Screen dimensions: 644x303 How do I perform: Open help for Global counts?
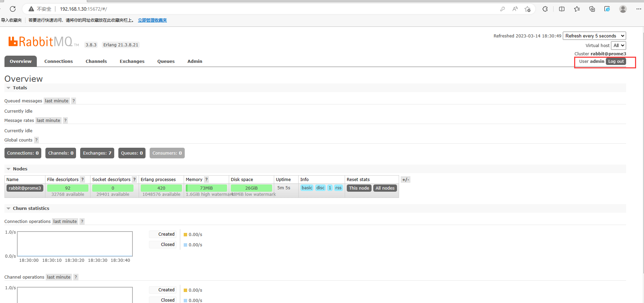pyautogui.click(x=36, y=140)
